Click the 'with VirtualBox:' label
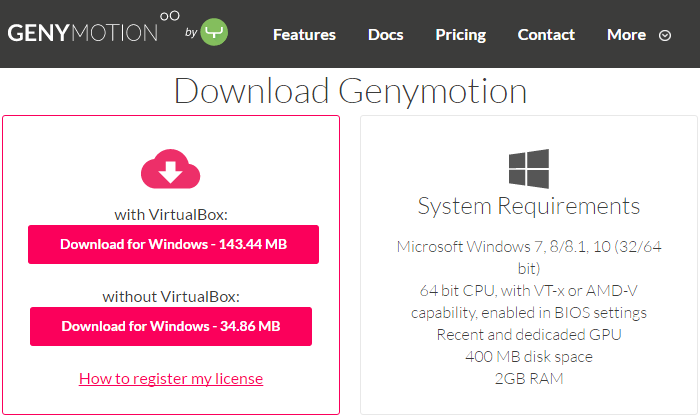Viewport: 700px width, 420px height. click(x=171, y=215)
